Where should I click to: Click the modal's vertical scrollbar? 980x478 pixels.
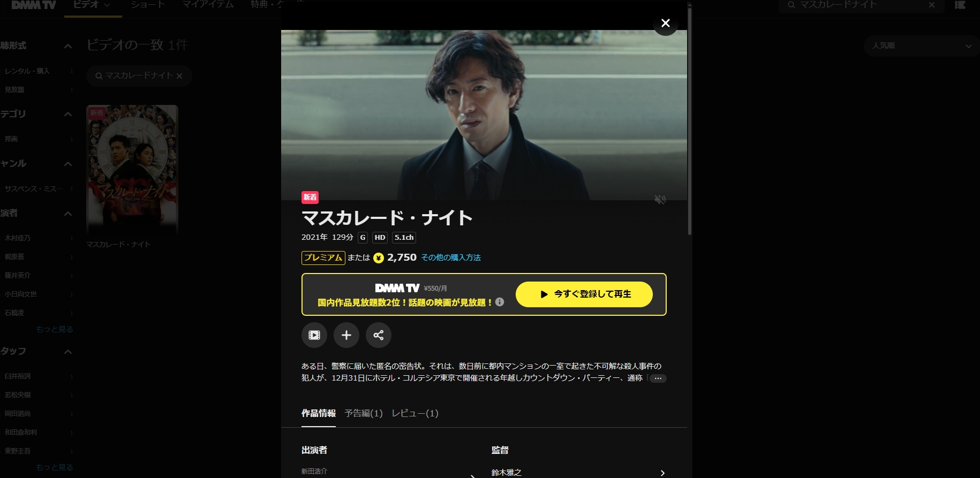690,120
